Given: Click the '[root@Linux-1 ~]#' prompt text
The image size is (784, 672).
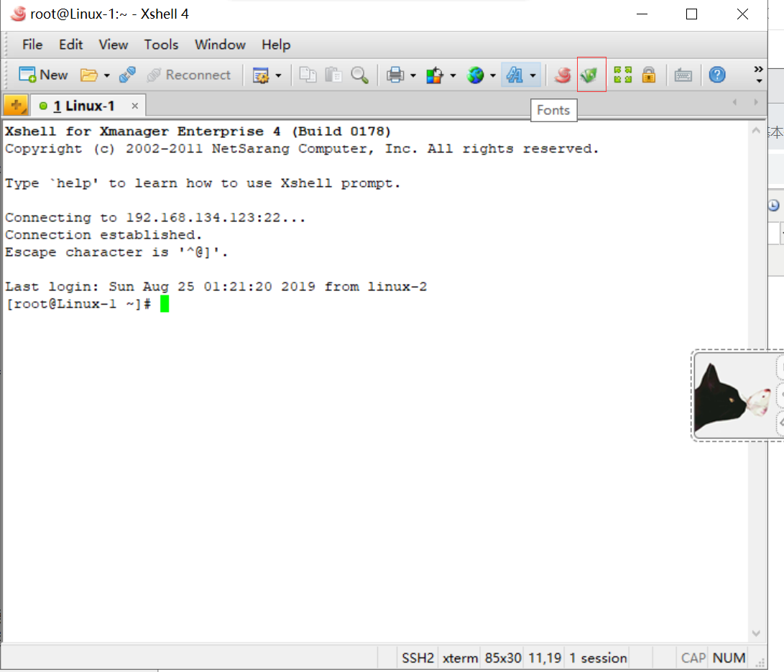Looking at the screenshot, I should tap(78, 304).
